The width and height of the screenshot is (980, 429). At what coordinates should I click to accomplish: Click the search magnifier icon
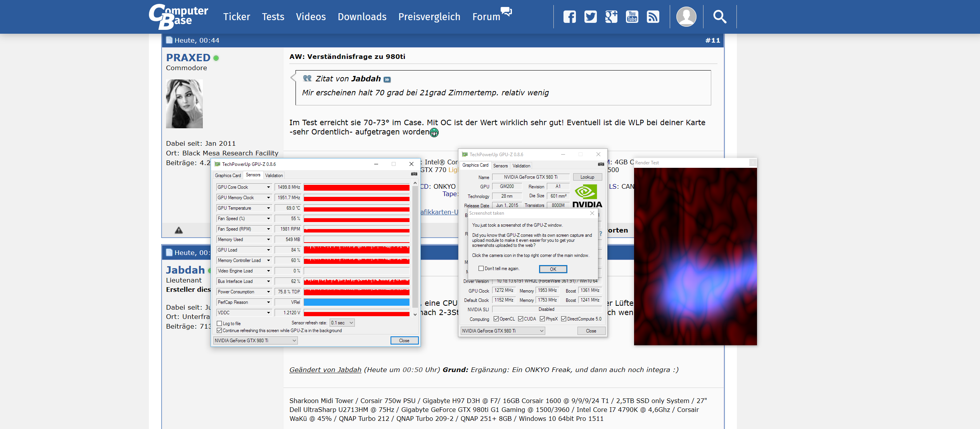[x=720, y=17]
